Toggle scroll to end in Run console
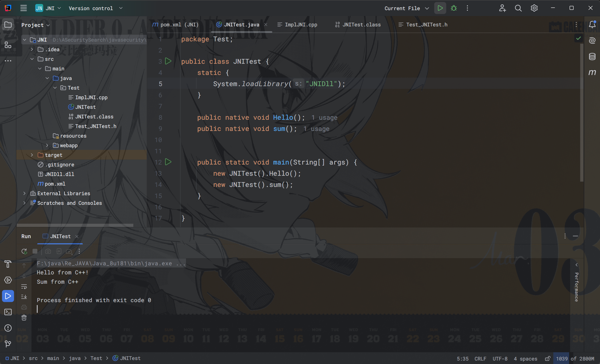The width and height of the screenshot is (600, 364). pos(24,297)
